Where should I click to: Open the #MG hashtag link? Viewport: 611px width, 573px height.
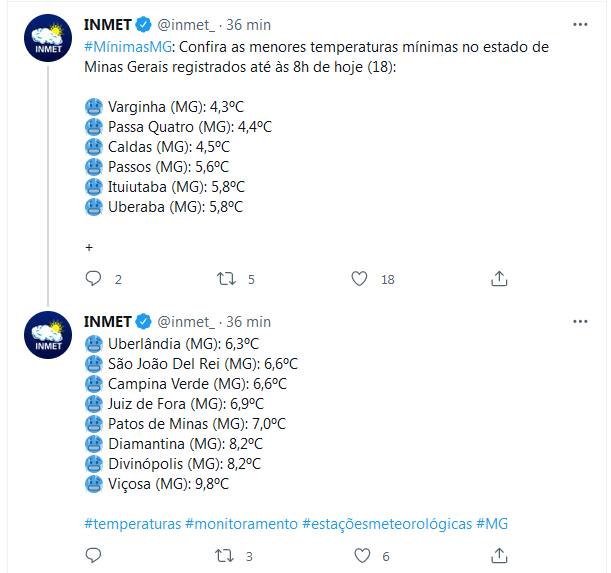[492, 523]
